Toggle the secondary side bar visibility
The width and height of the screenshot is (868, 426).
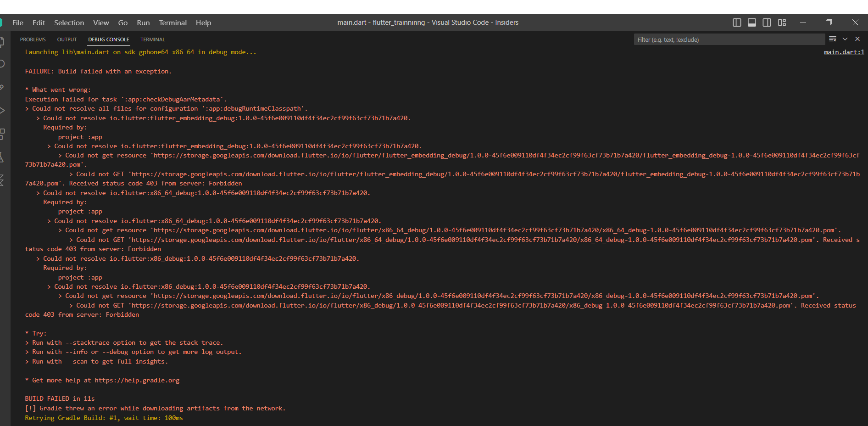point(767,22)
